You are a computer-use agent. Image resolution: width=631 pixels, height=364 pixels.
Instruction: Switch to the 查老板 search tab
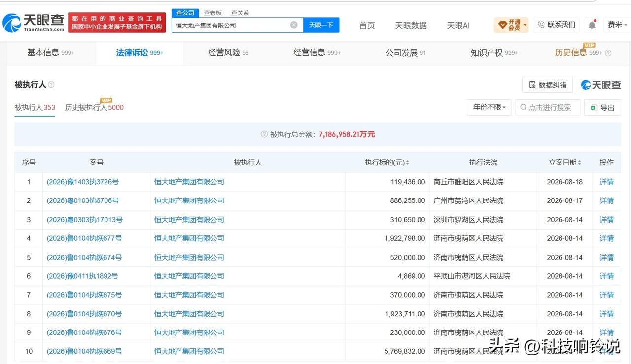tap(213, 13)
